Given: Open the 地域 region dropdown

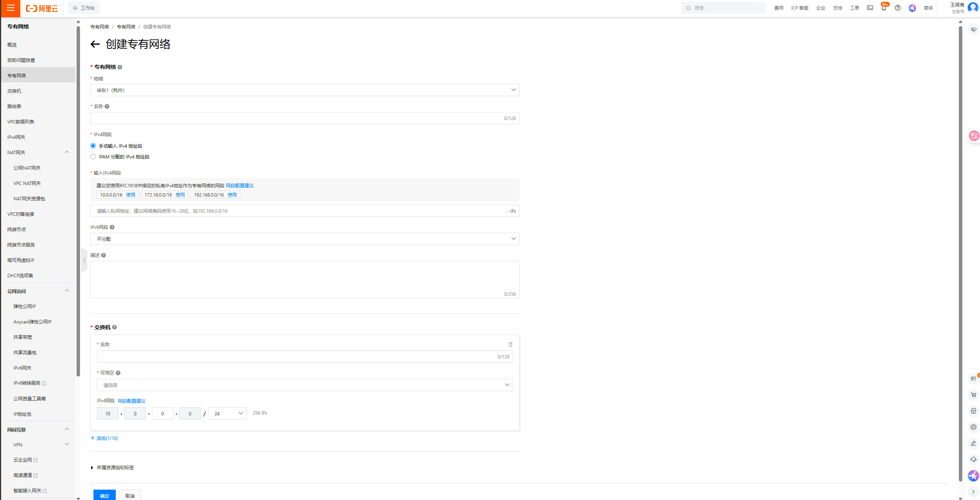Looking at the screenshot, I should (305, 90).
